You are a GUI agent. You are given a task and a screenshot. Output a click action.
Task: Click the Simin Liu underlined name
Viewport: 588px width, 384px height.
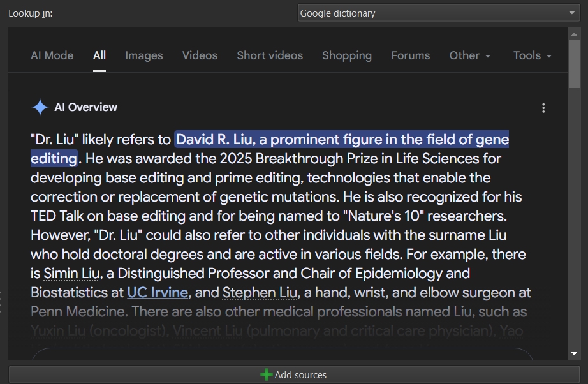tap(71, 274)
